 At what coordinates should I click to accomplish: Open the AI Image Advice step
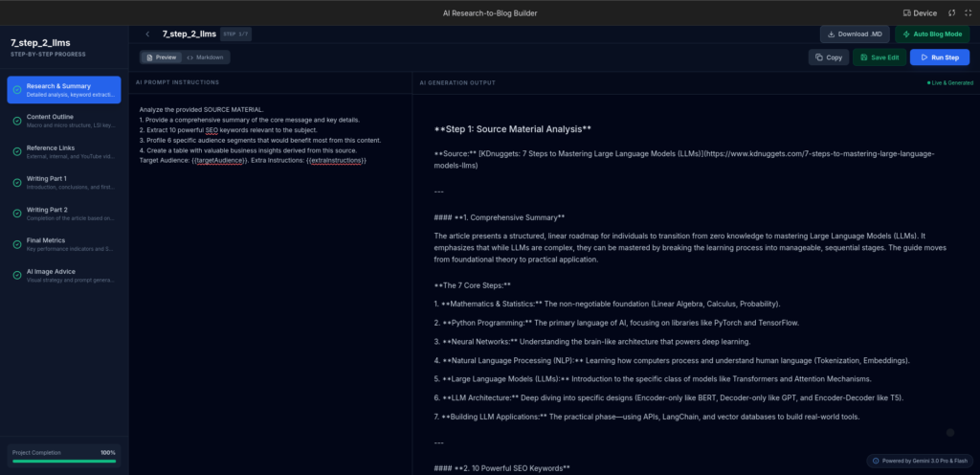[x=64, y=275]
